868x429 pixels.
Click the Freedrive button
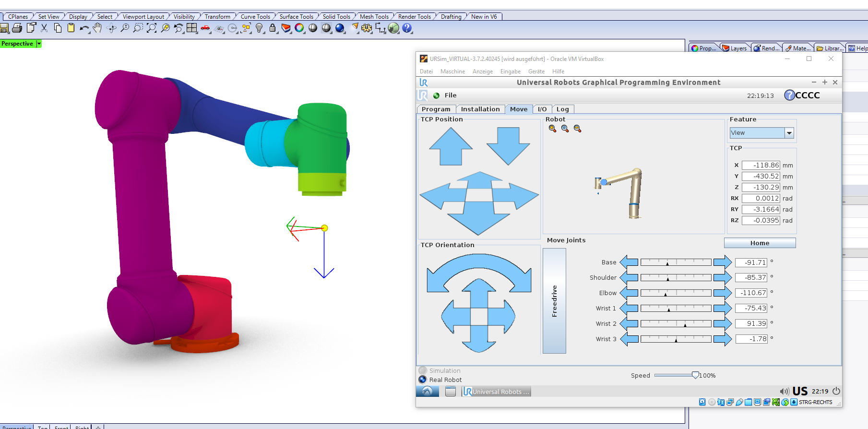point(554,301)
